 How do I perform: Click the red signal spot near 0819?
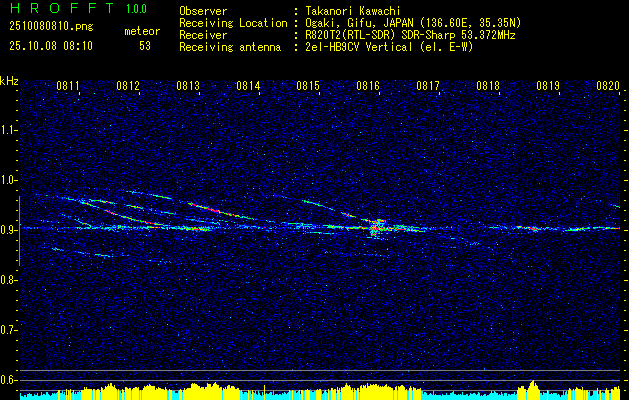(x=534, y=229)
